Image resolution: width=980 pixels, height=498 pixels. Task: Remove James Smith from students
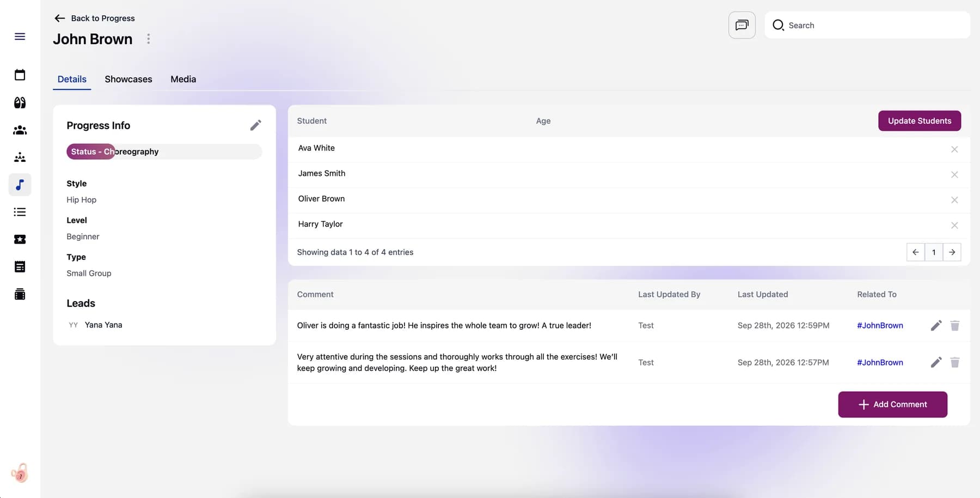[954, 174]
